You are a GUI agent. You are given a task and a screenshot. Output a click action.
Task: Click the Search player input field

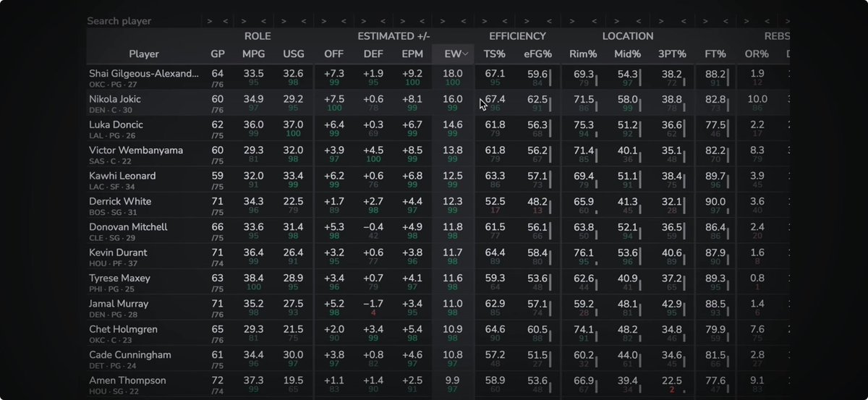[x=143, y=22]
